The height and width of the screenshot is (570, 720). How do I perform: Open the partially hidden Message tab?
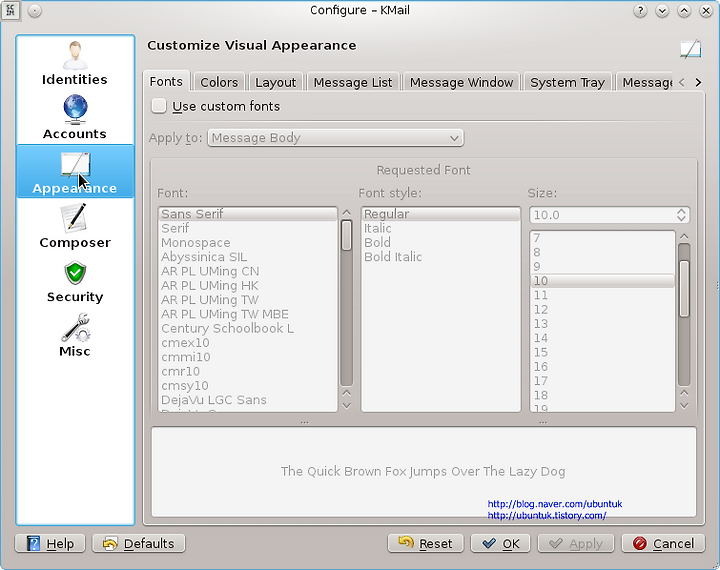pos(645,82)
